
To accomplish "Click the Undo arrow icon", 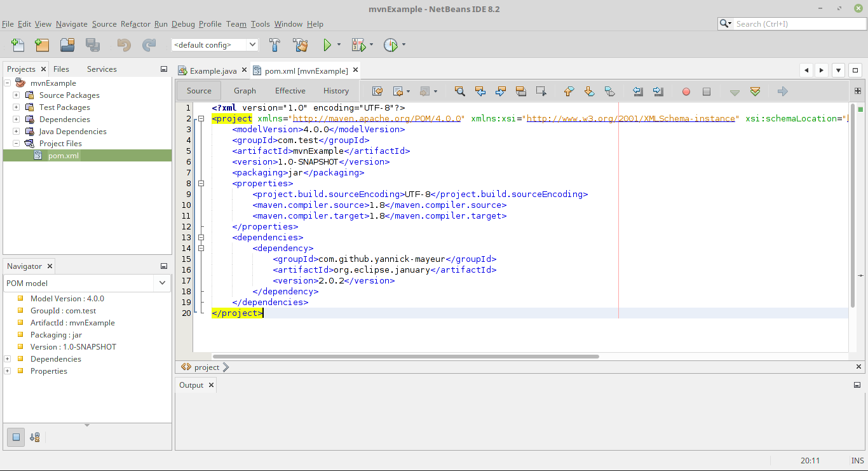I will coord(124,45).
